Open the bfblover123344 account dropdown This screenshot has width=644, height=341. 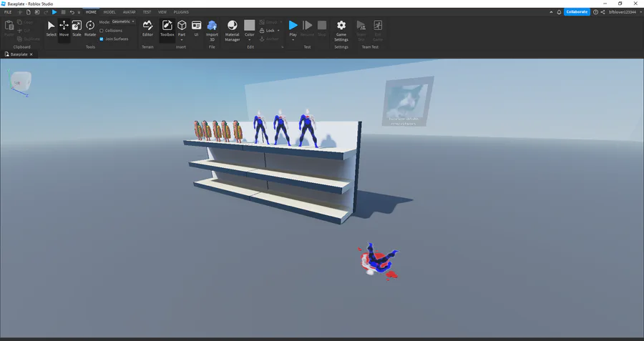(x=625, y=12)
